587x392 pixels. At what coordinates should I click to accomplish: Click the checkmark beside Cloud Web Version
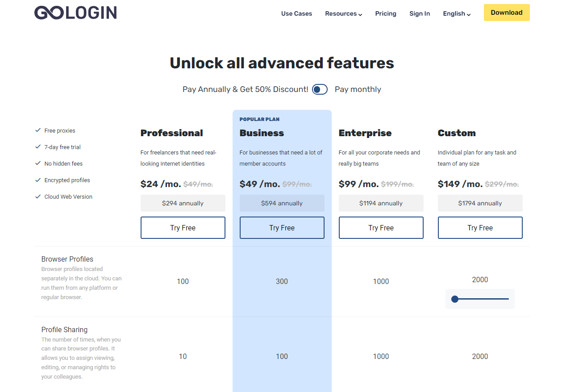(x=38, y=196)
